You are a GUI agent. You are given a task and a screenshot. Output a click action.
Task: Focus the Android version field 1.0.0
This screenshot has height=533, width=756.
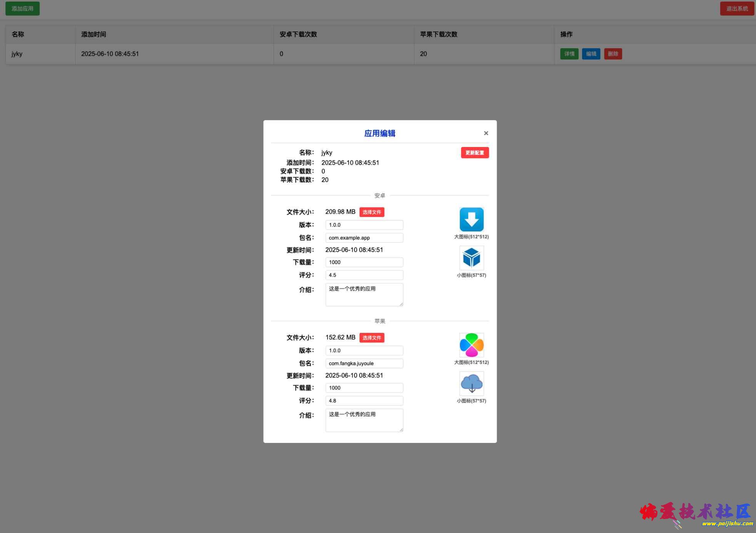[x=364, y=225]
